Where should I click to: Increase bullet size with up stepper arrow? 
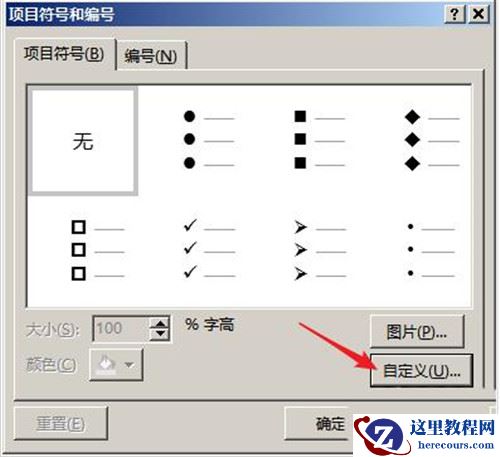coord(160,324)
